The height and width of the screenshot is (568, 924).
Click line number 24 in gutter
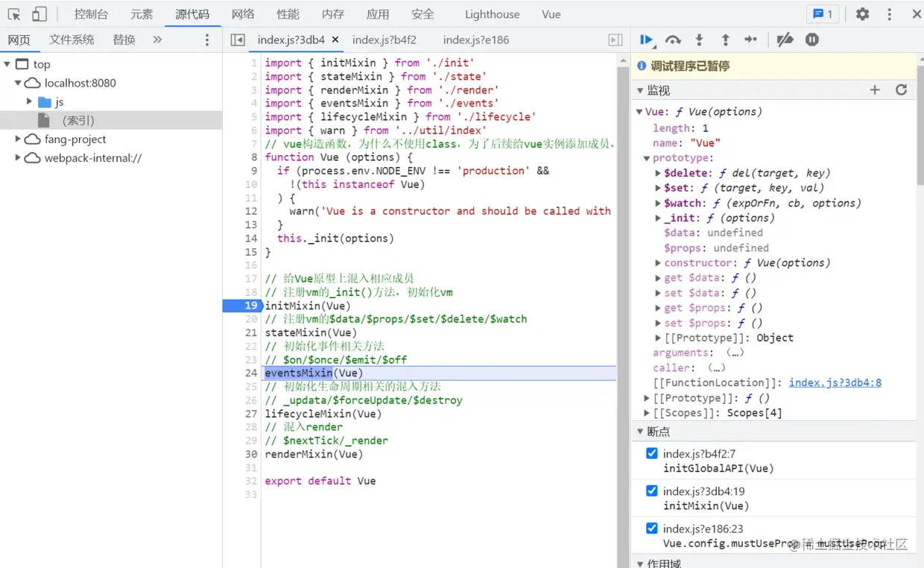(250, 373)
